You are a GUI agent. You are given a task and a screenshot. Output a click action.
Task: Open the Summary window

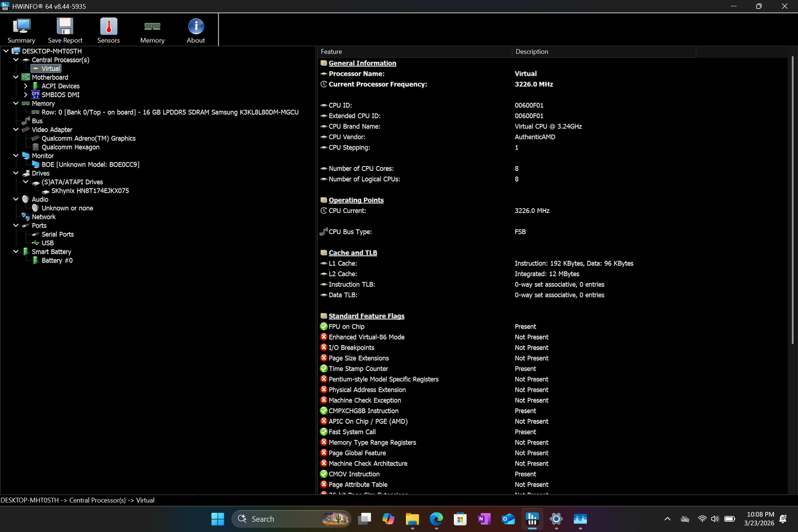tap(21, 30)
